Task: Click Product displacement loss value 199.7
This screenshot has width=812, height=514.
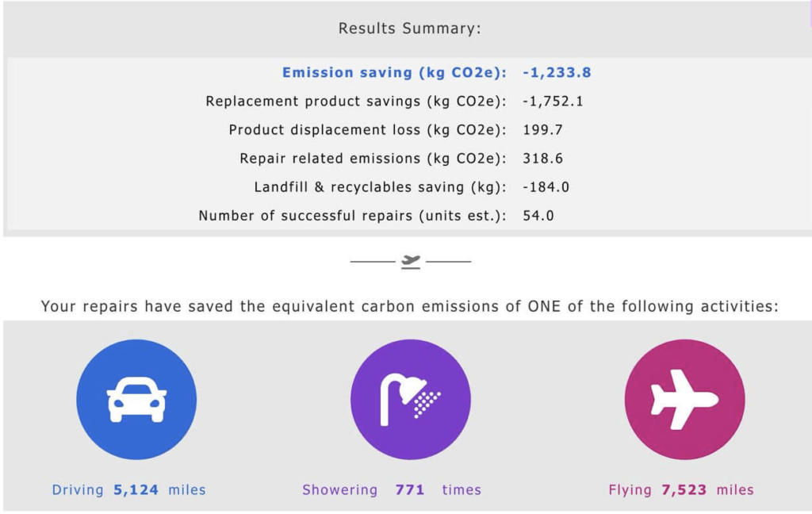Action: 542,129
